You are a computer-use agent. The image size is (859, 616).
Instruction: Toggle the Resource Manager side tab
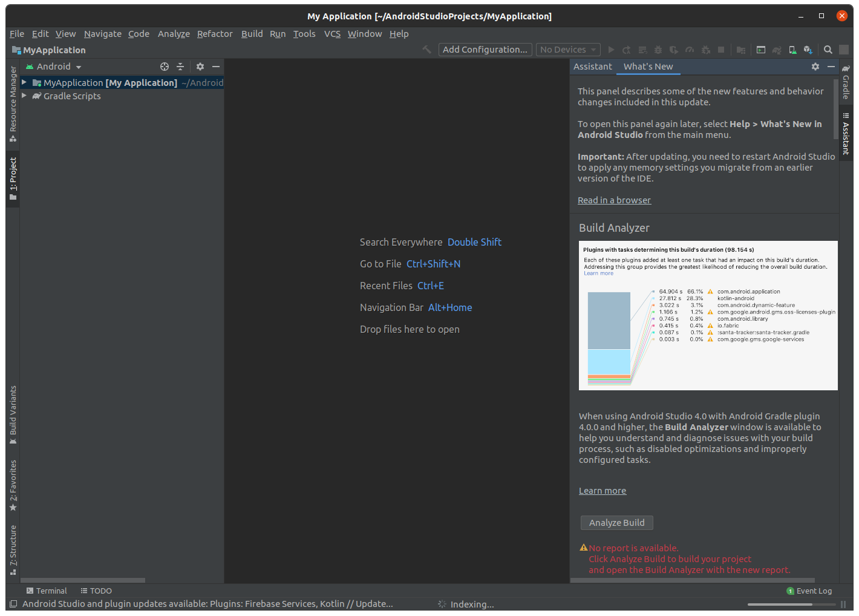point(13,104)
